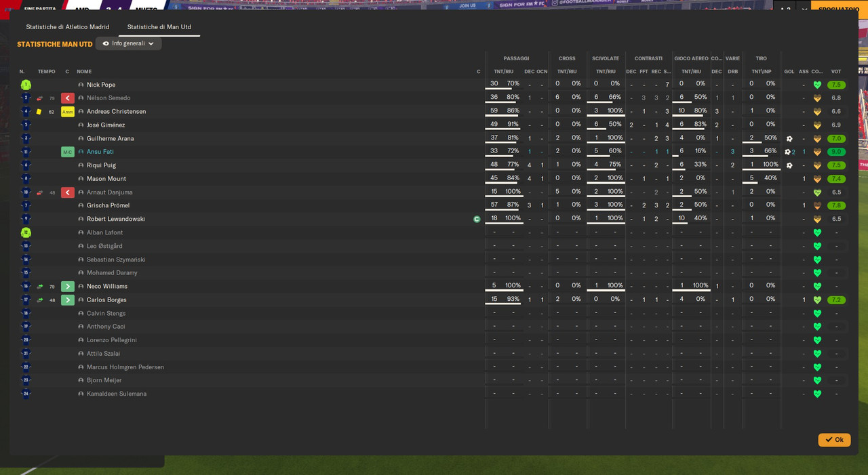Click Grischa Prömel's orange condition heart icon
The image size is (868, 475).
pos(817,206)
